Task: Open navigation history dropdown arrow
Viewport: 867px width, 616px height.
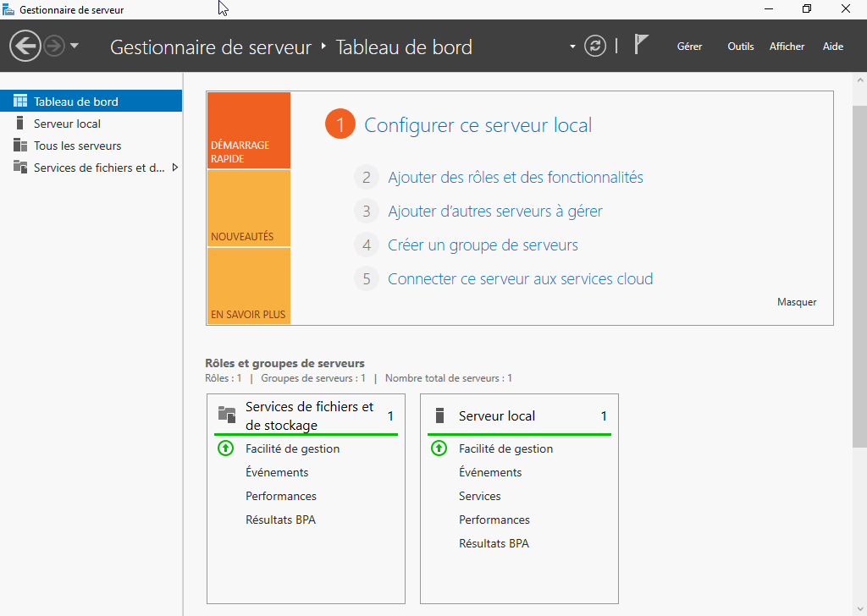Action: [x=75, y=46]
